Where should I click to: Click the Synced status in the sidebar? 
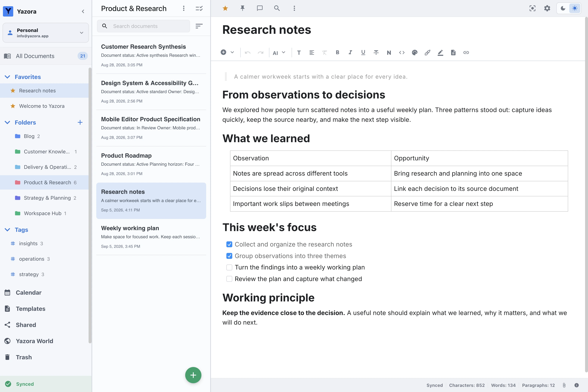click(46, 384)
